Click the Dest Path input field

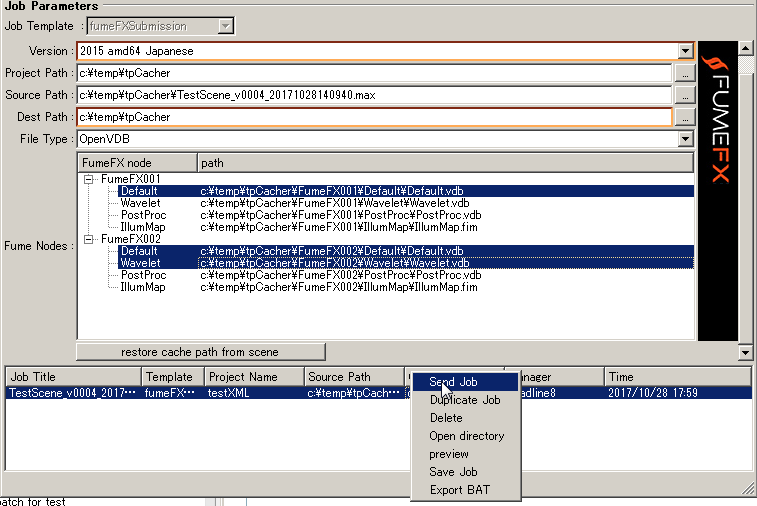(374, 117)
